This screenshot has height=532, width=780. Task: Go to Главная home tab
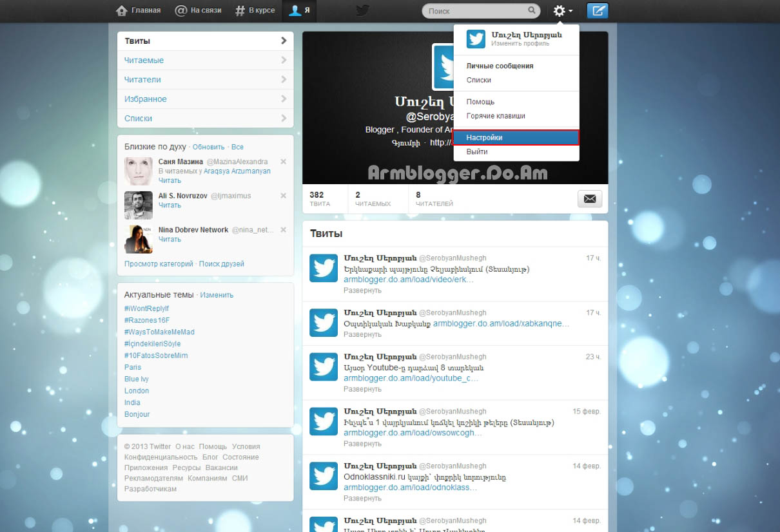click(138, 10)
